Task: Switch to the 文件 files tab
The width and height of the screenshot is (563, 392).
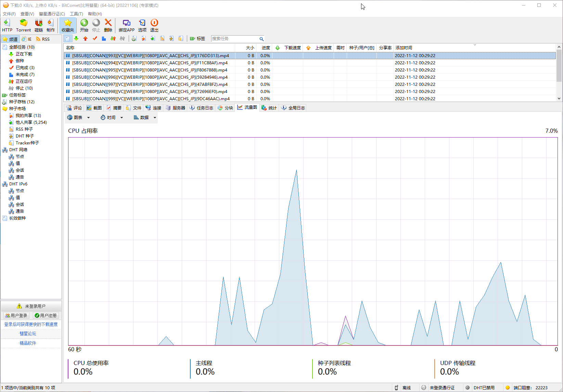Action: click(x=134, y=108)
